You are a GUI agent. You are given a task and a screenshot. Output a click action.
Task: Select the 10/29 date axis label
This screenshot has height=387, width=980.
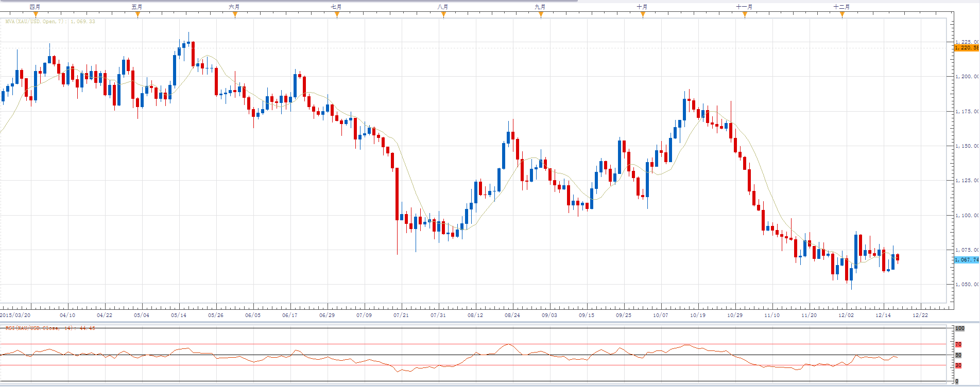click(735, 315)
